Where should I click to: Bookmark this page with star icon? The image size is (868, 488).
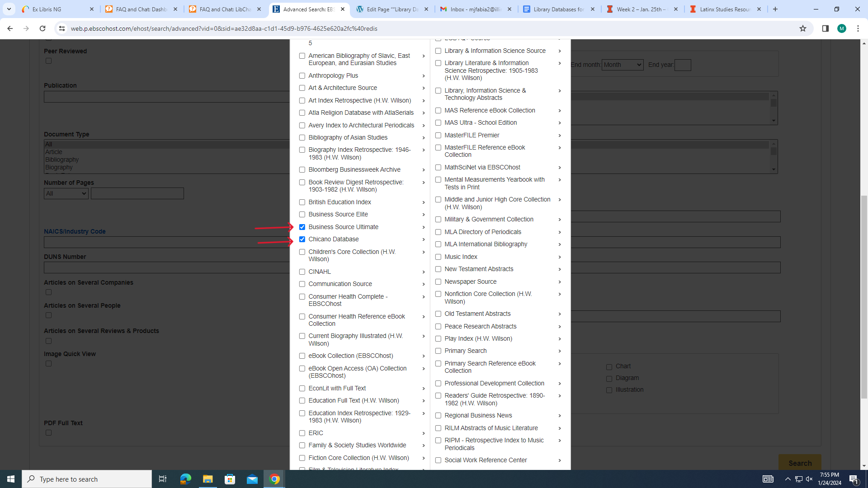[x=803, y=28]
